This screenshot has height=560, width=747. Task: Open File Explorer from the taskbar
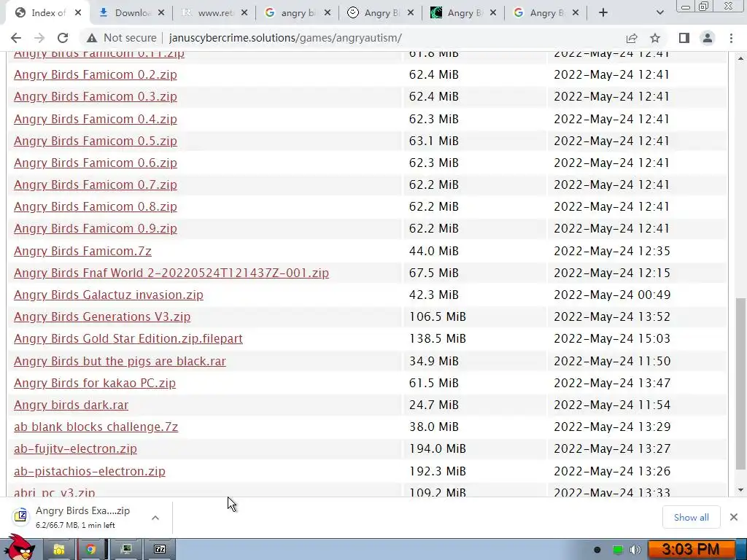[58, 550]
